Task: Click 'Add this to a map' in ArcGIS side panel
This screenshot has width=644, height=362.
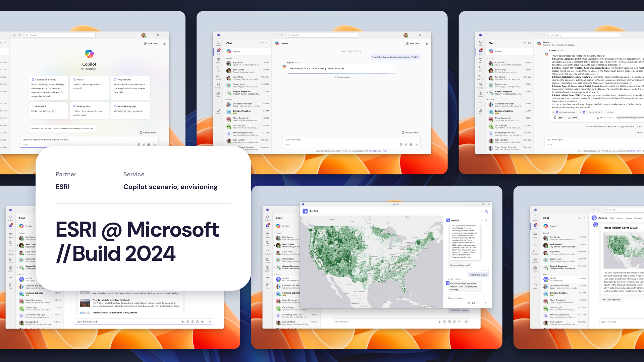Action: point(478,275)
